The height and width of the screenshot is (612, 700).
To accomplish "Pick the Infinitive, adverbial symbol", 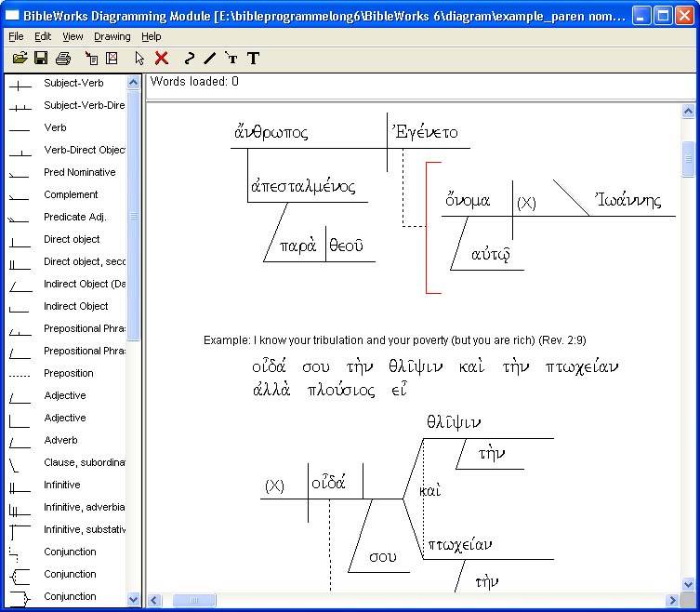I will [20, 510].
